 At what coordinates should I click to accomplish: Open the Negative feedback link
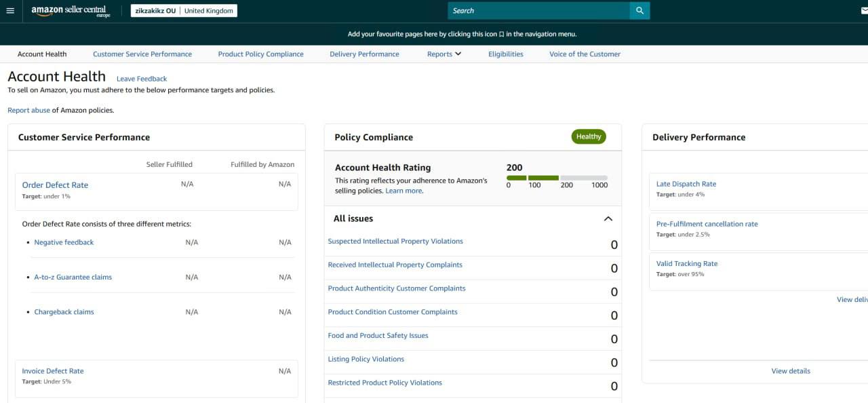[64, 242]
